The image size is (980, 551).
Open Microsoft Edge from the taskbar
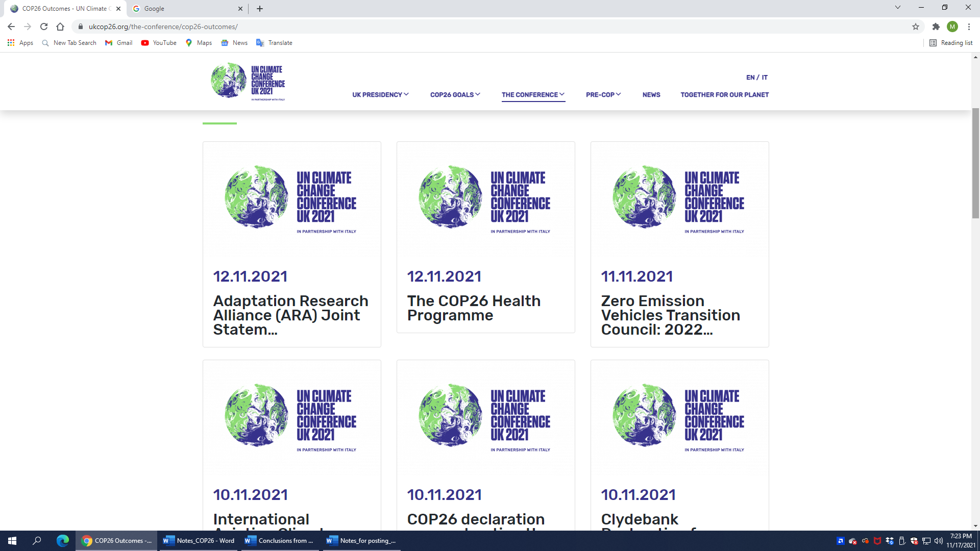62,541
